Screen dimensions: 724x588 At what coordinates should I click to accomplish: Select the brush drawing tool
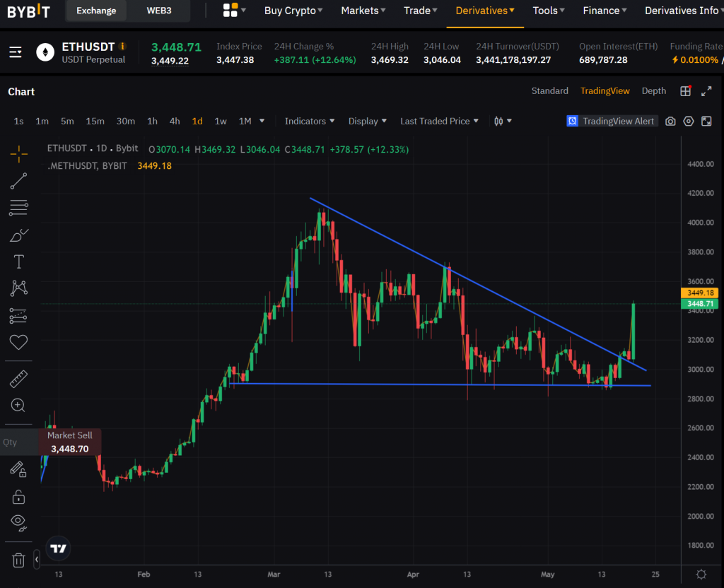pyautogui.click(x=18, y=235)
